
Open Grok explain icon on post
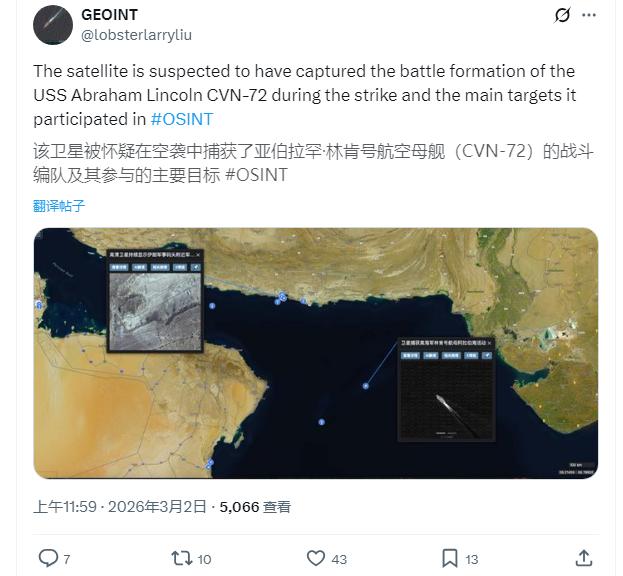tap(562, 16)
